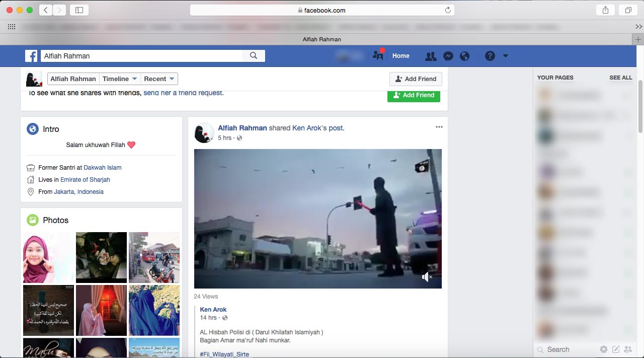Click Safari share icon

pyautogui.click(x=605, y=10)
